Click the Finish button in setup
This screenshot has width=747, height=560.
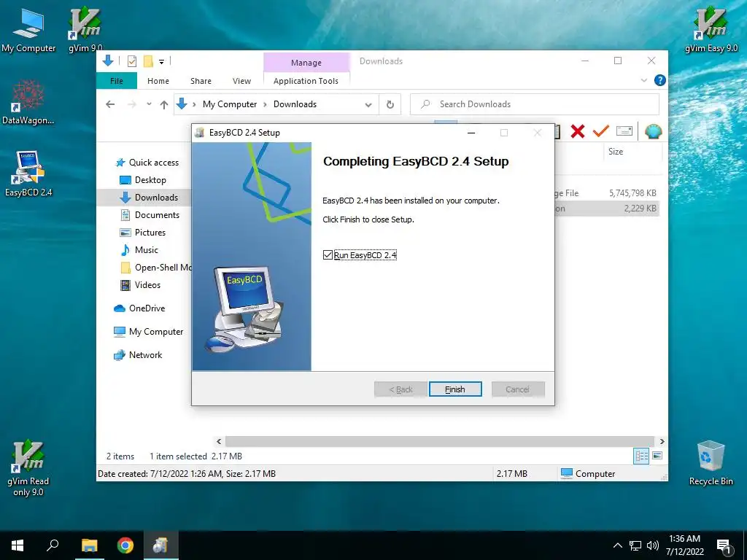(x=455, y=389)
